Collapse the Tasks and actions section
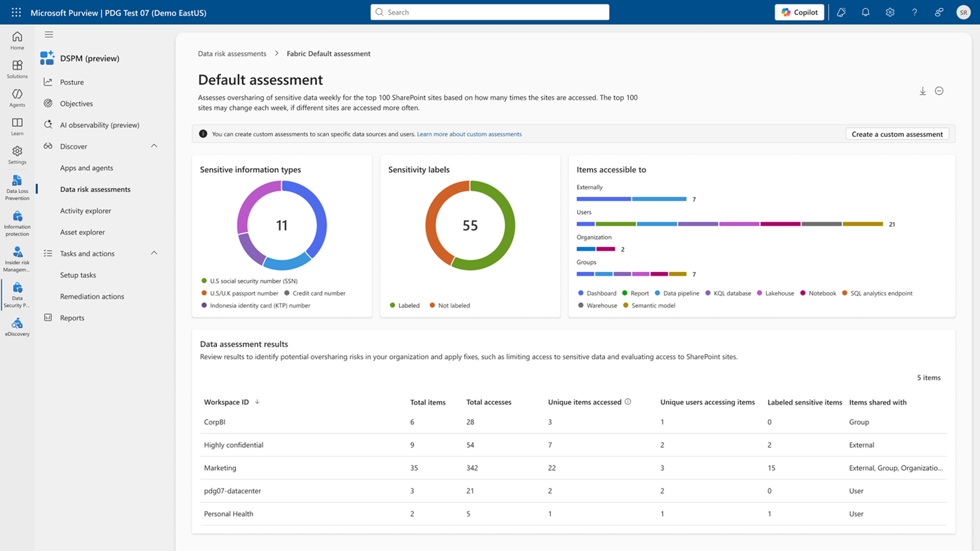This screenshot has height=551, width=980. pyautogui.click(x=154, y=253)
